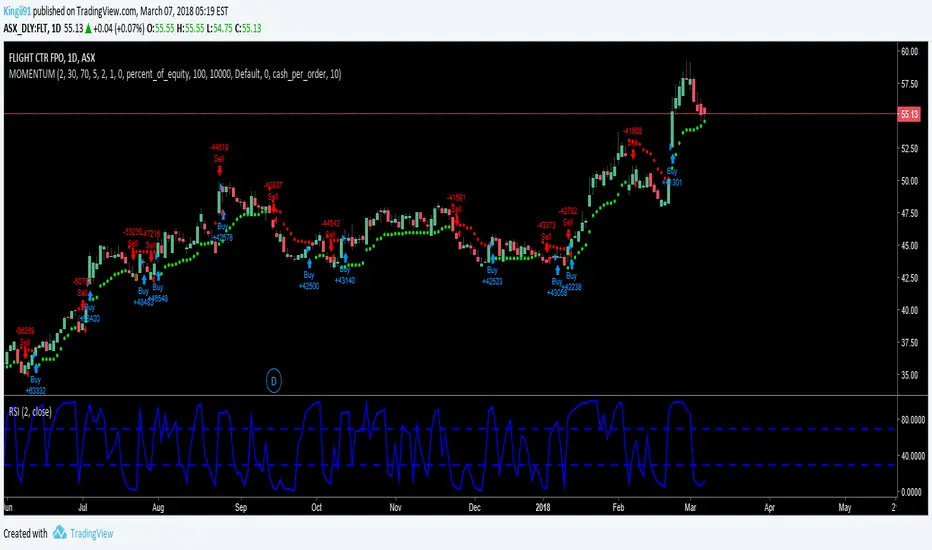Select the ASX_DLY:FLT, 1D symbol text
This screenshot has width=932, height=550.
pos(32,28)
